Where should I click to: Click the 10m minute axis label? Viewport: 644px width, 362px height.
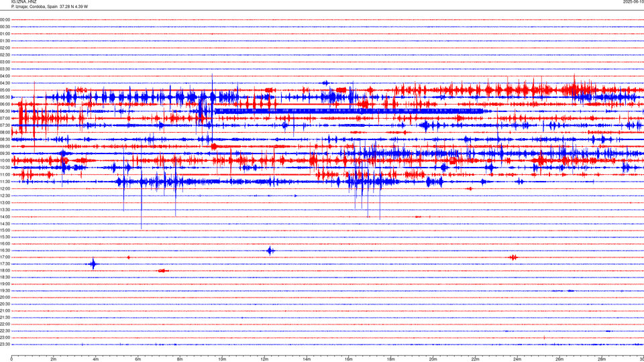pos(222,359)
